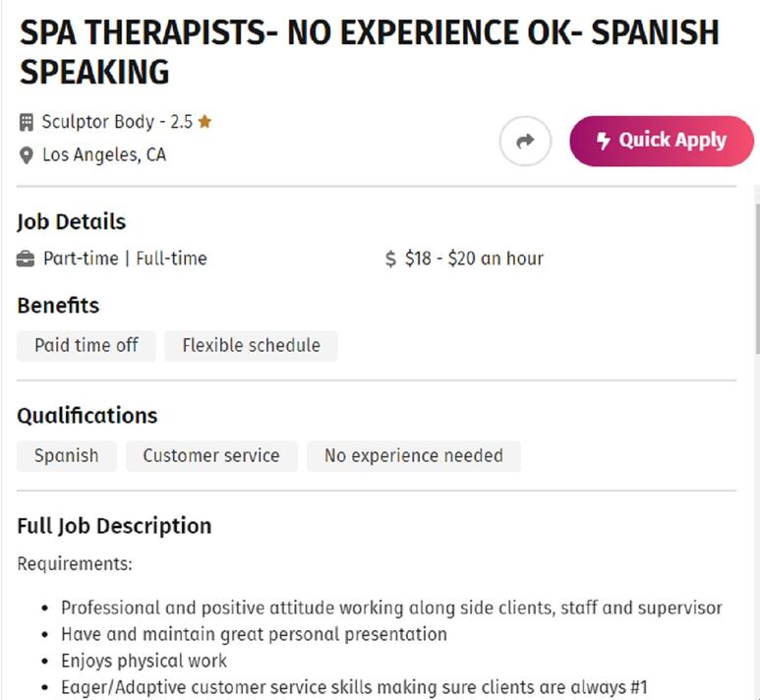Click the Full Job Description heading
Screen dimensions: 760x700
tap(114, 526)
